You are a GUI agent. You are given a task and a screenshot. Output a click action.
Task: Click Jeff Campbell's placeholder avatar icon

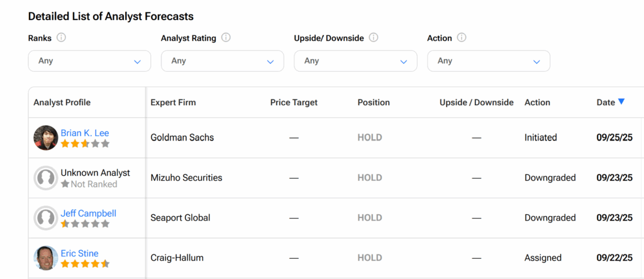point(45,218)
